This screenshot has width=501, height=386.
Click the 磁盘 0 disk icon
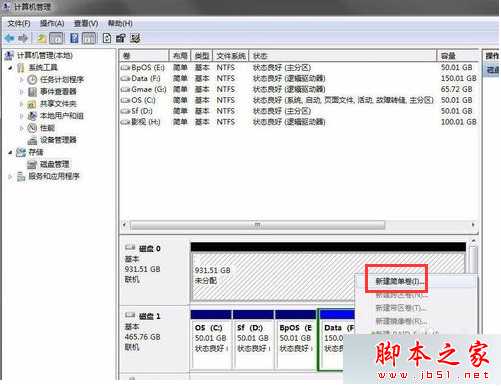tap(130, 248)
